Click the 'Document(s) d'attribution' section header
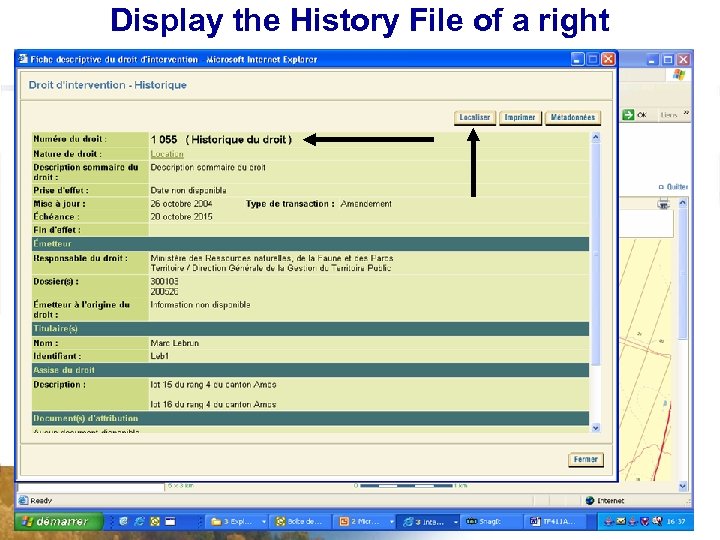 click(x=310, y=418)
